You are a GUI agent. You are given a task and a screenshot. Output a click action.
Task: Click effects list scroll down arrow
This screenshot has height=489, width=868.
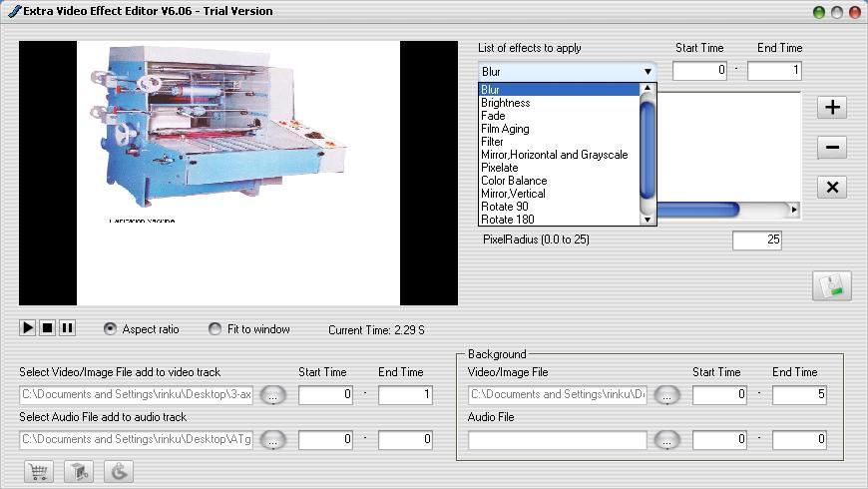[x=648, y=220]
